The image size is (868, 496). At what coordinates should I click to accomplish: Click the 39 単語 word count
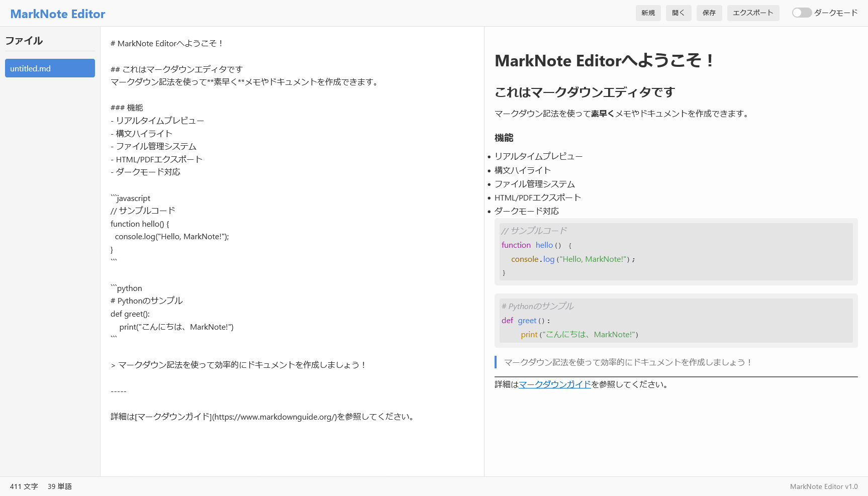(59, 486)
